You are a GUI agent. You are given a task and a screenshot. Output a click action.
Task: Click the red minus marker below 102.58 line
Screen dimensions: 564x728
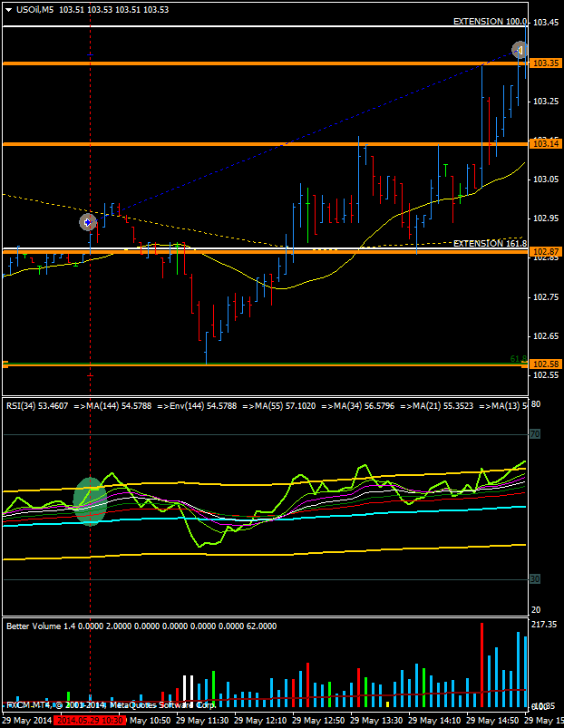[90, 375]
